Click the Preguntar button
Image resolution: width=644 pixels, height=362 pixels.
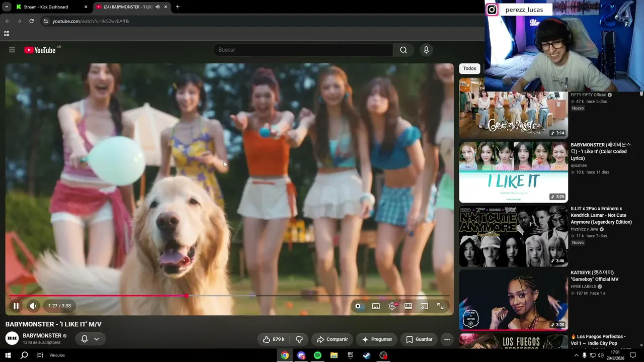click(x=377, y=339)
